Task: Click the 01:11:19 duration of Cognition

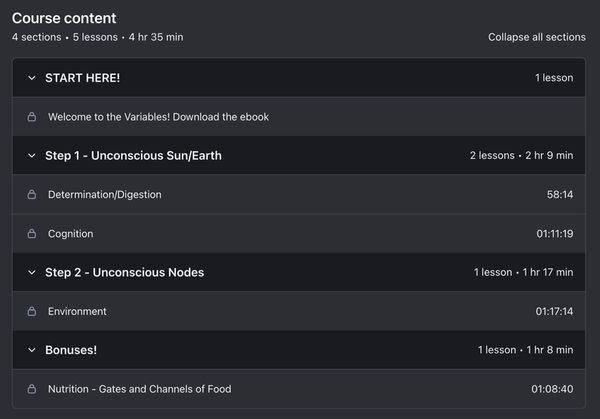Action: (554, 233)
